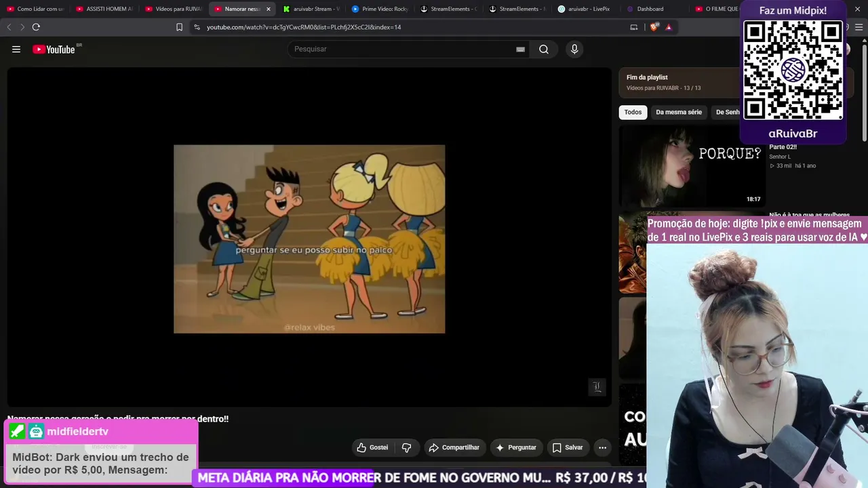Switch to the 'Vídeos para RUIVA' tab

tap(174, 9)
